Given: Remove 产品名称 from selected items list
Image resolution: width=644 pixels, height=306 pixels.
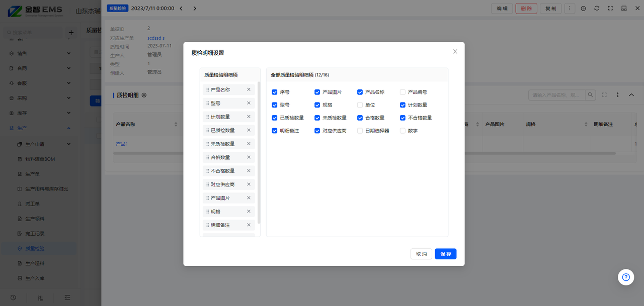Looking at the screenshot, I should click(249, 89).
